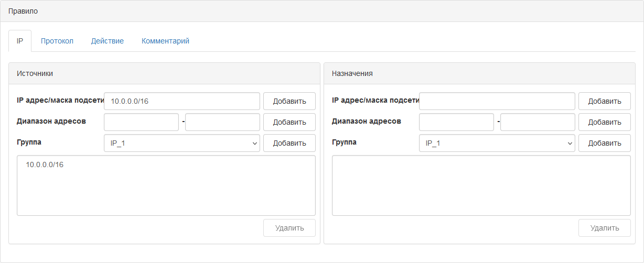This screenshot has width=644, height=263.
Task: Click the destination range end address field
Action: pos(538,122)
